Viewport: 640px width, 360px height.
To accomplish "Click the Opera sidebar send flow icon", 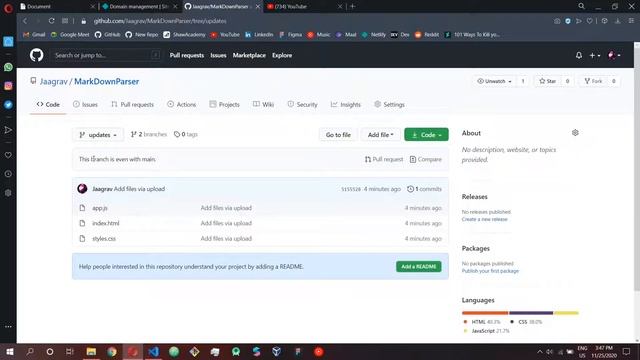I will (x=8, y=130).
